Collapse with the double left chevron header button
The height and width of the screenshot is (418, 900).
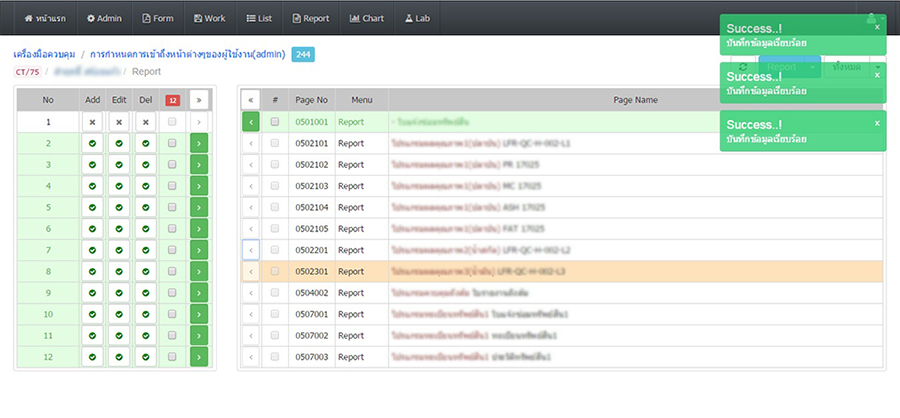(x=250, y=100)
